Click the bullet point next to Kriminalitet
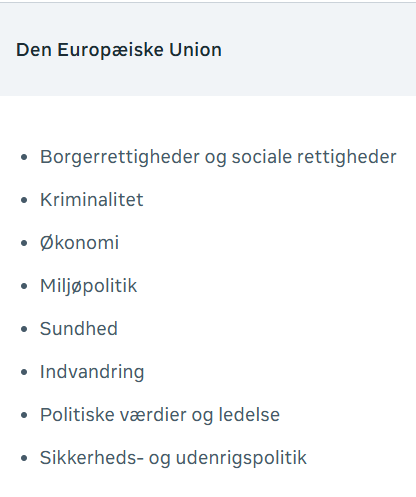 tap(24, 200)
